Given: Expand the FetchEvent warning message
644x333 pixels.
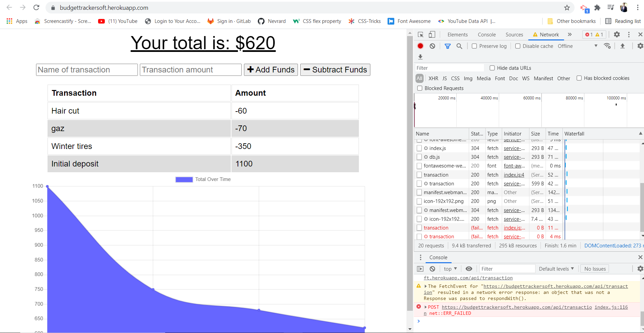Looking at the screenshot, I should tap(426, 286).
